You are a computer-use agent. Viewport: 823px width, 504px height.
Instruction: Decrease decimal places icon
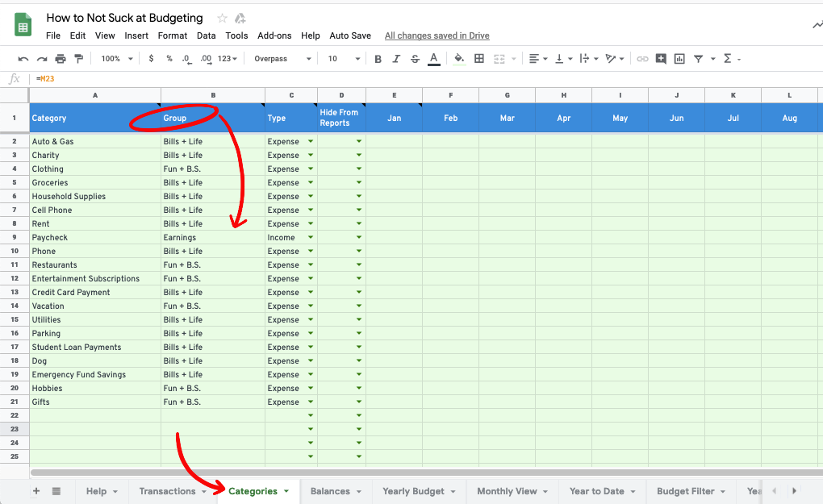(186, 59)
